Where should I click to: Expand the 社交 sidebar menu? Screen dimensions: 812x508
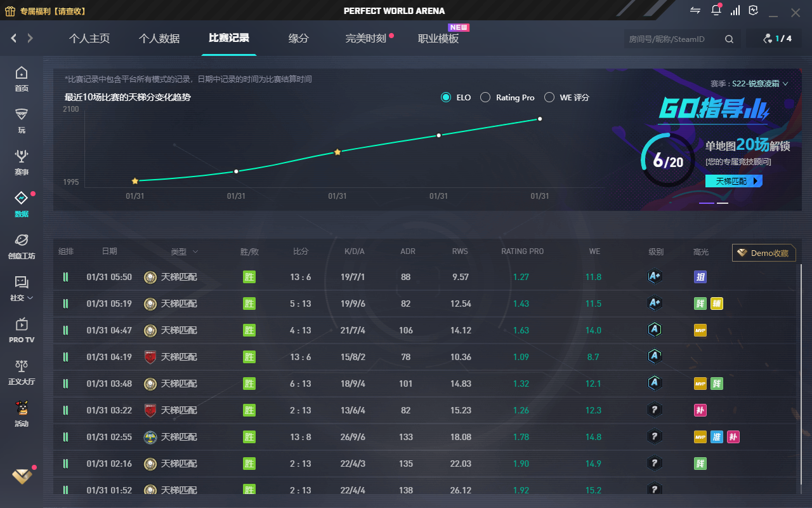(22, 288)
